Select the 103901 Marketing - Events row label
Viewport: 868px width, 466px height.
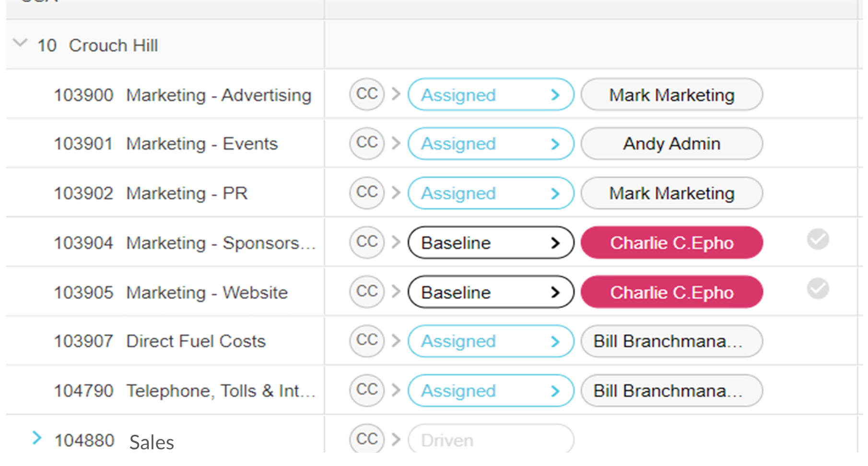165,143
